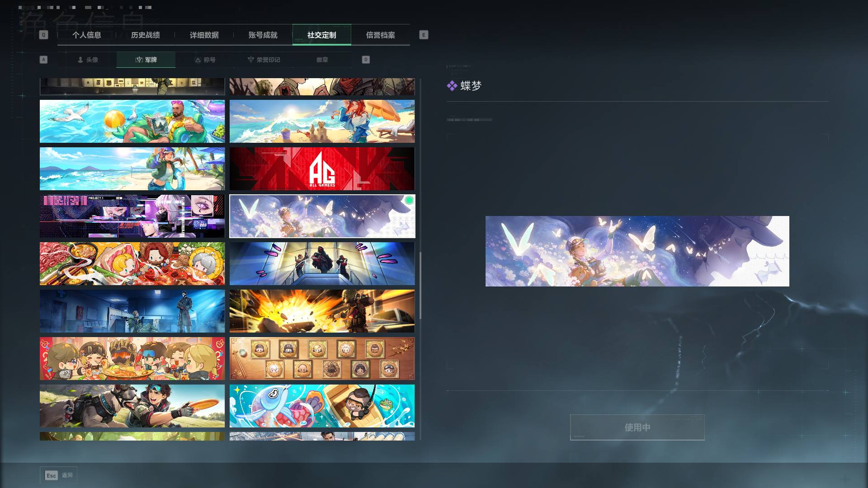
Task: Select the 头像 avatar sub-tab
Action: click(x=87, y=60)
